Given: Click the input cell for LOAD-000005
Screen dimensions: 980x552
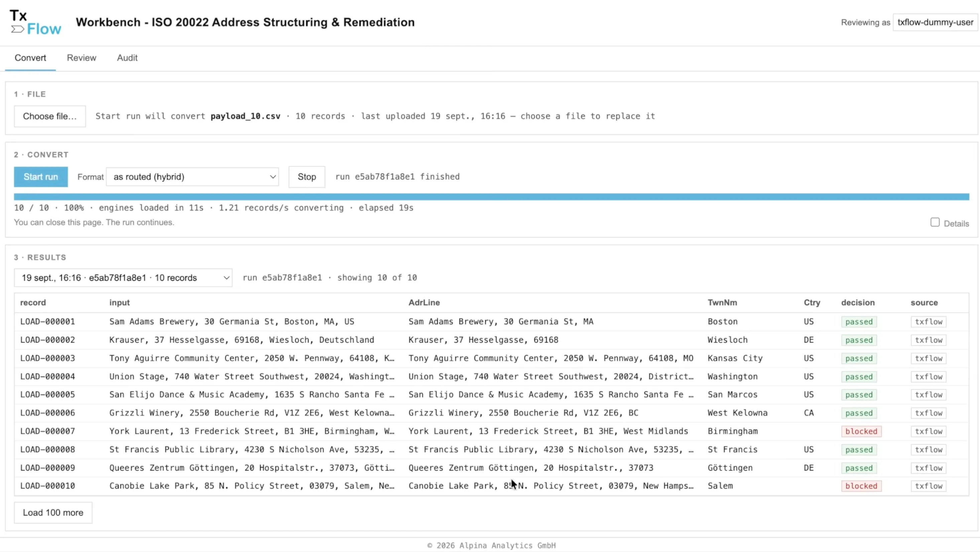Looking at the screenshot, I should [252, 395].
